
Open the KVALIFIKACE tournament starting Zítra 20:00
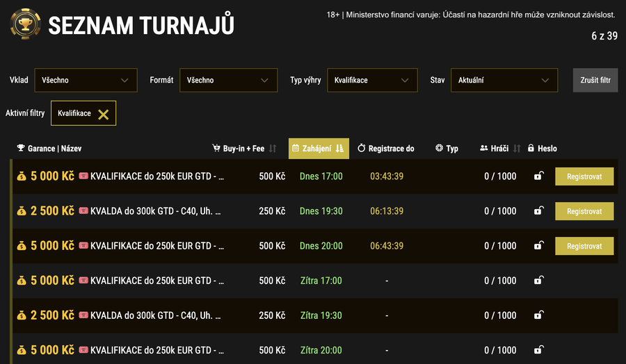(x=157, y=350)
